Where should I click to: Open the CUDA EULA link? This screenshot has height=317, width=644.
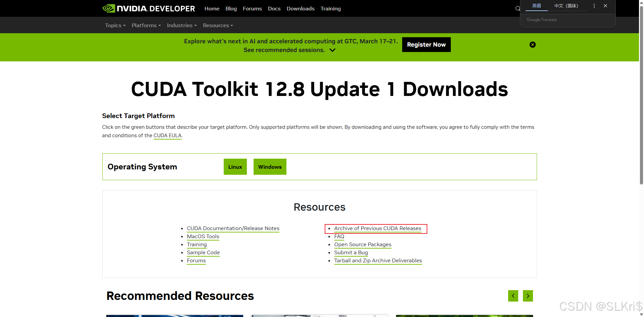coord(167,136)
